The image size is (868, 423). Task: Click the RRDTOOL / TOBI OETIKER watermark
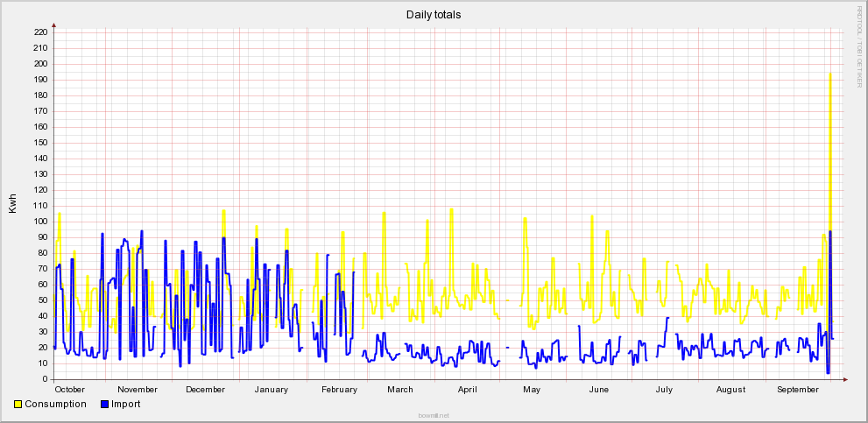tap(859, 46)
